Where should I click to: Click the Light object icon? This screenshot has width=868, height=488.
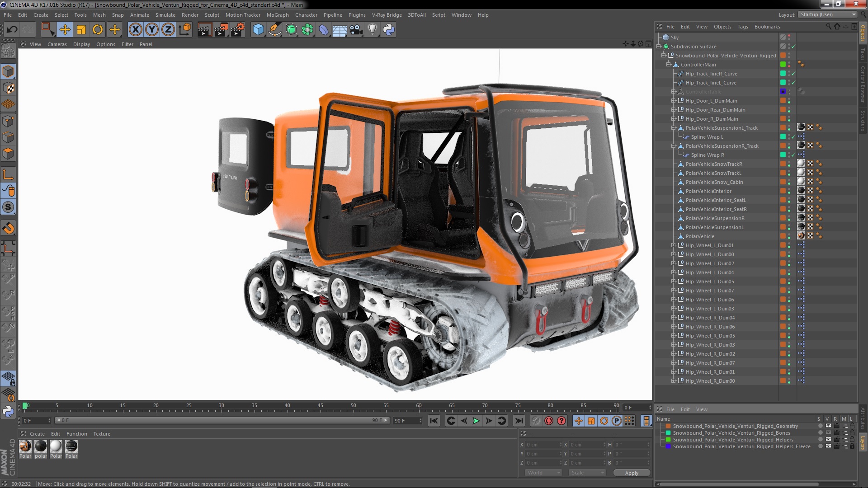click(372, 30)
